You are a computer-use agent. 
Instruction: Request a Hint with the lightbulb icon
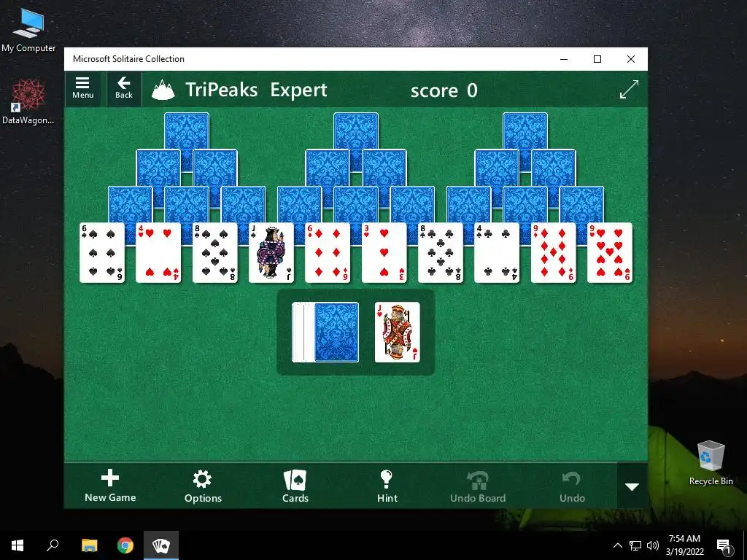pos(387,486)
